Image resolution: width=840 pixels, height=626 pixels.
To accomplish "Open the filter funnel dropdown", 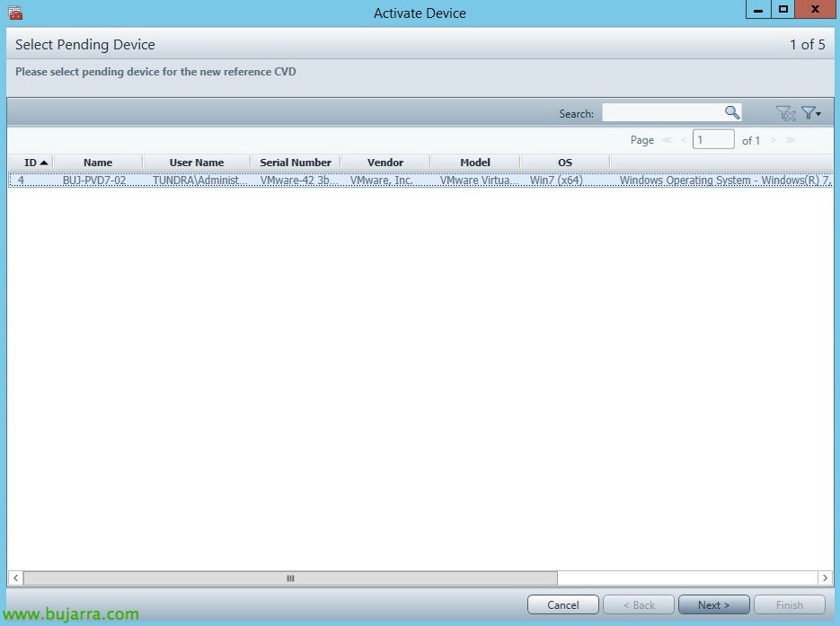I will point(810,113).
